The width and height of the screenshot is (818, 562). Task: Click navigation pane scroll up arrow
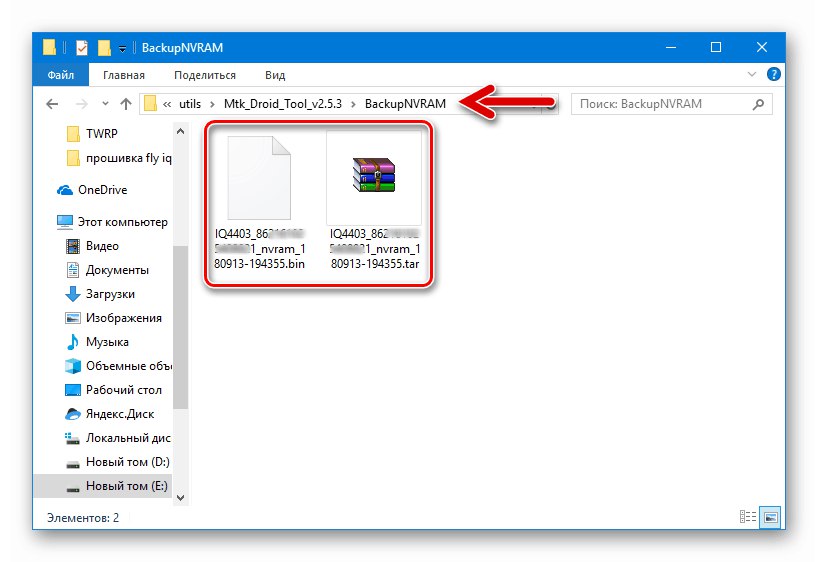coord(181,131)
